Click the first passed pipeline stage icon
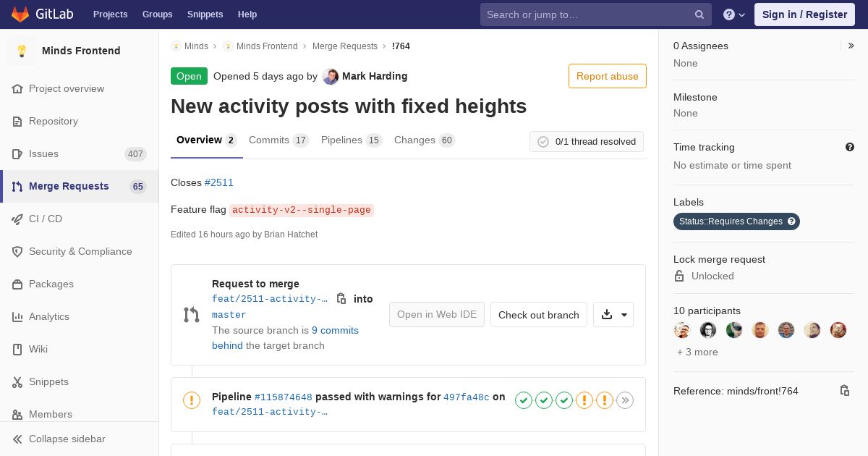The image size is (868, 456). [x=524, y=400]
